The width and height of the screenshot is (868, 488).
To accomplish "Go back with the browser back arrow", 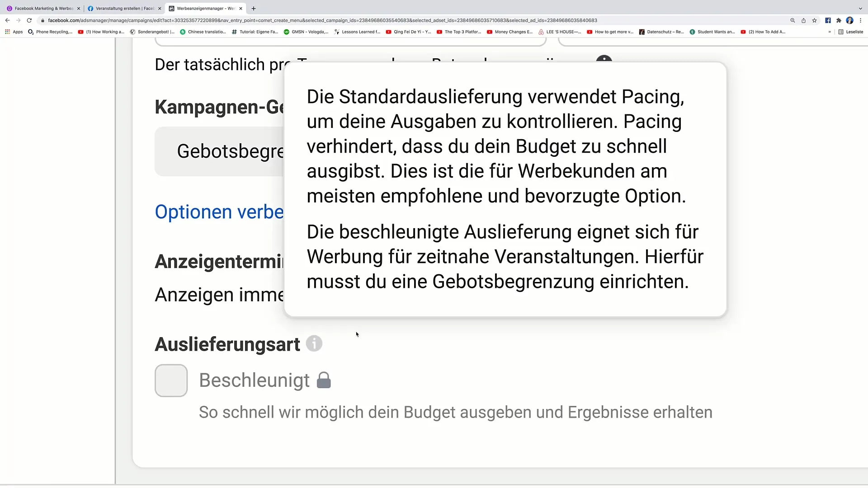I will point(7,20).
